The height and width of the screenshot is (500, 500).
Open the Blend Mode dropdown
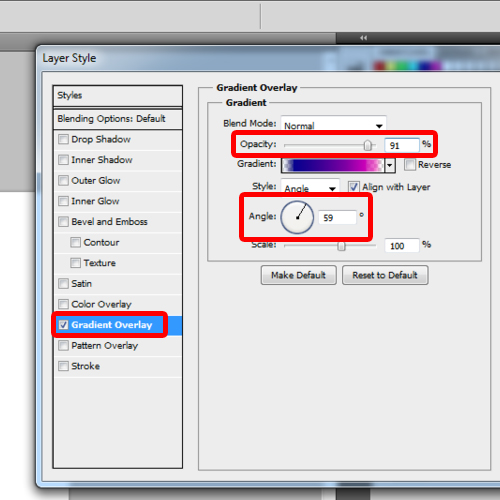coord(333,125)
